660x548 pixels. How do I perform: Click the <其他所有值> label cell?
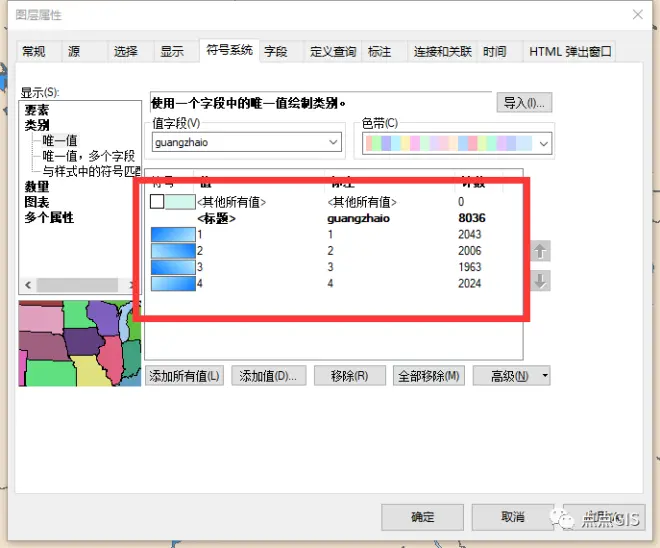click(362, 202)
